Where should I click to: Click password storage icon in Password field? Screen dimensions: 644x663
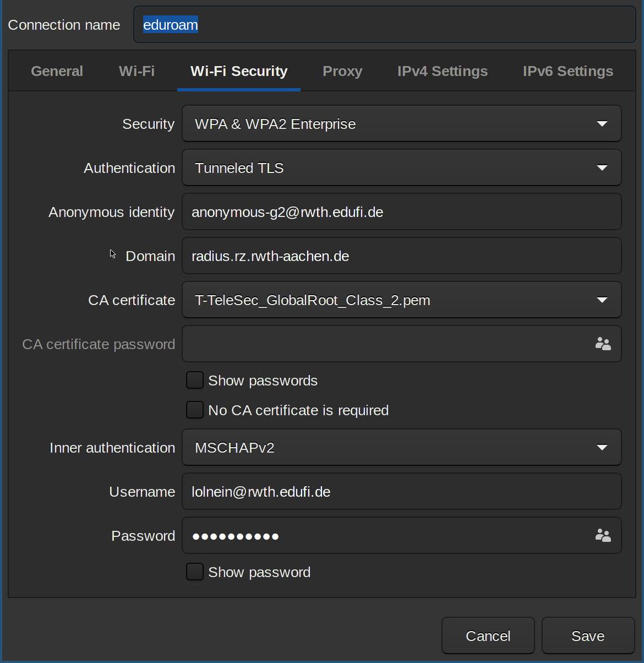pos(603,535)
